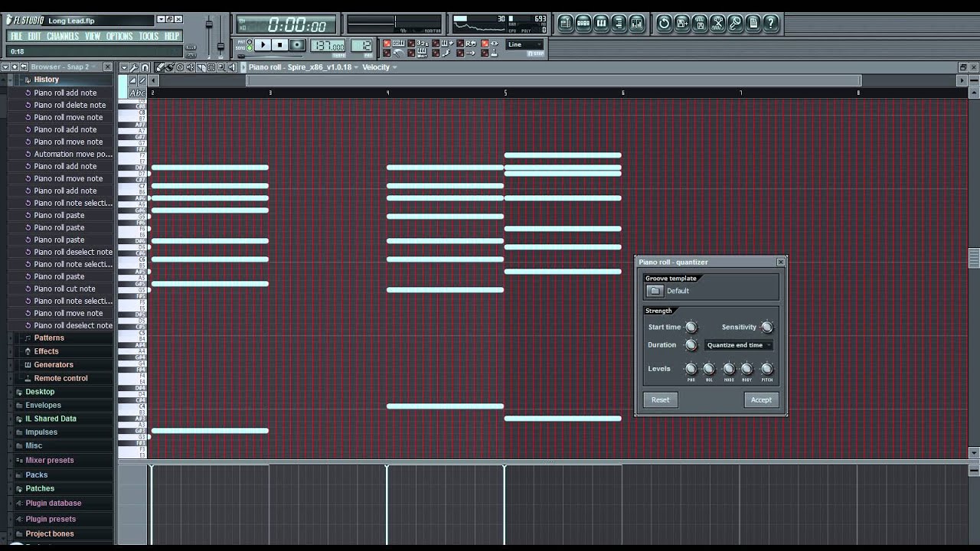Click the Accept button in quantizer
The image size is (980, 551).
(x=761, y=399)
